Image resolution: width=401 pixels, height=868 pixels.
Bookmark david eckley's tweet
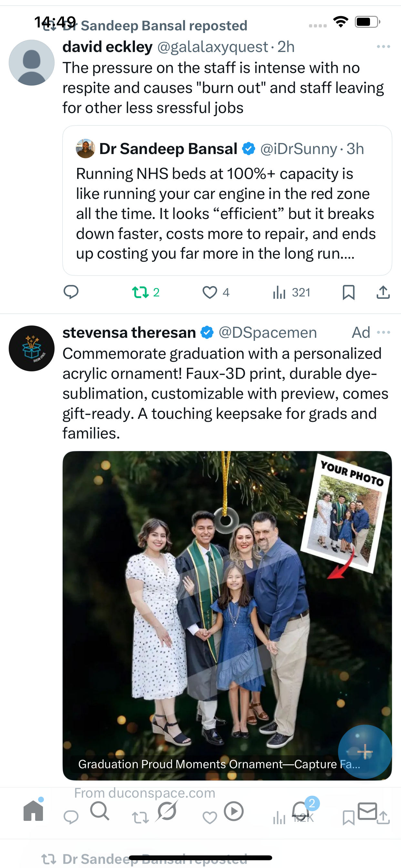tap(348, 292)
